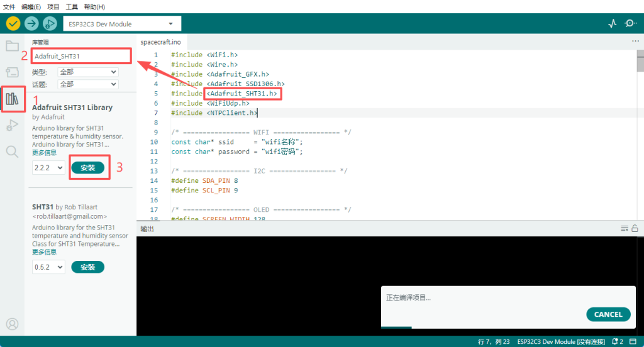Switch to the spacecraft.ino tab
Viewport: 644px width, 347px height.
[160, 41]
